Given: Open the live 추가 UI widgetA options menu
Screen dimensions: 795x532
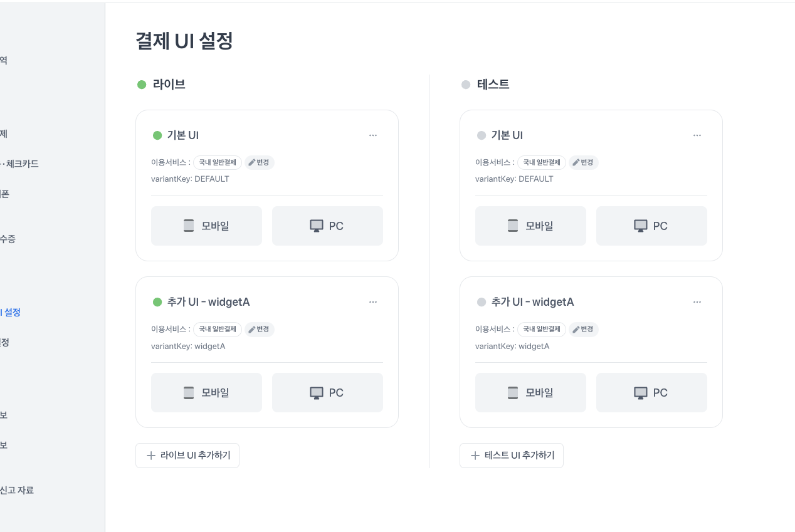Looking at the screenshot, I should point(373,302).
